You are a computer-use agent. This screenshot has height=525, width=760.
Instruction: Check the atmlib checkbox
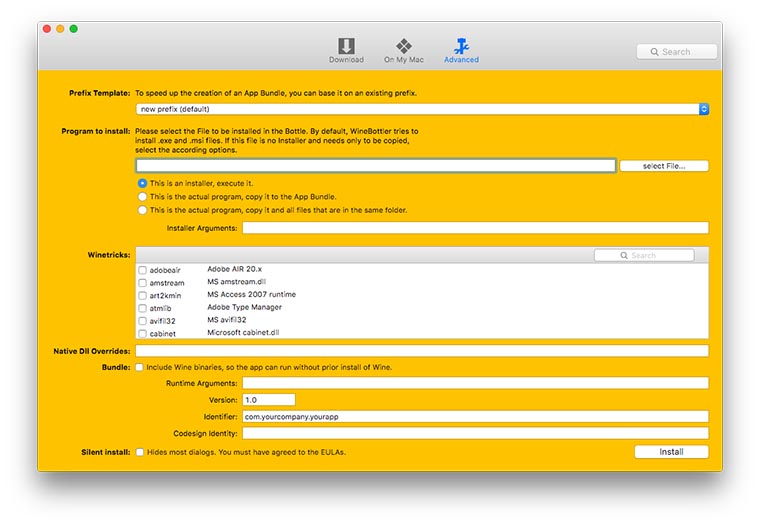point(142,308)
